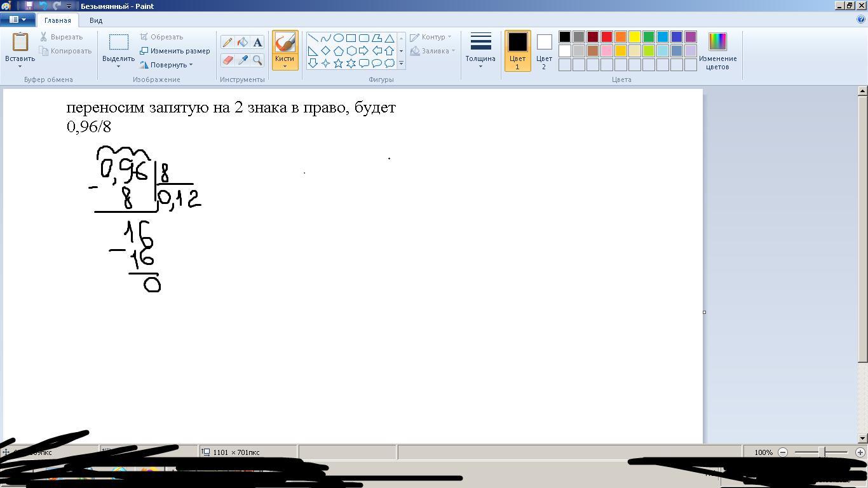This screenshot has height=488, width=868.
Task: Expand the full shapes gallery
Action: pos(401,64)
